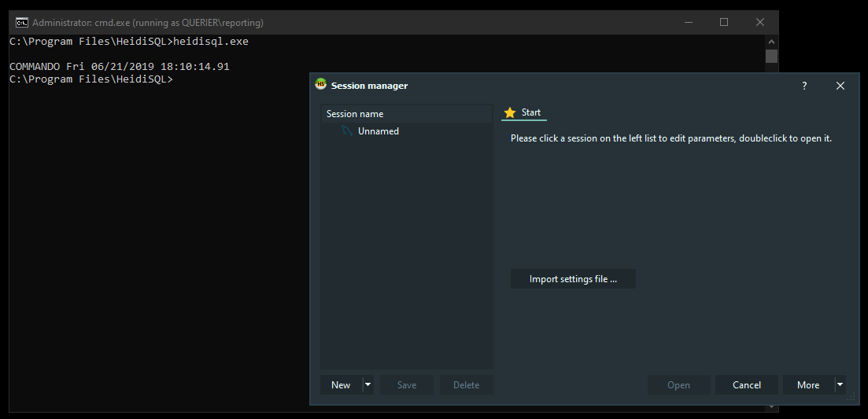
Task: Click the HeidiSQL logo in Session manager title bar
Action: pos(320,85)
